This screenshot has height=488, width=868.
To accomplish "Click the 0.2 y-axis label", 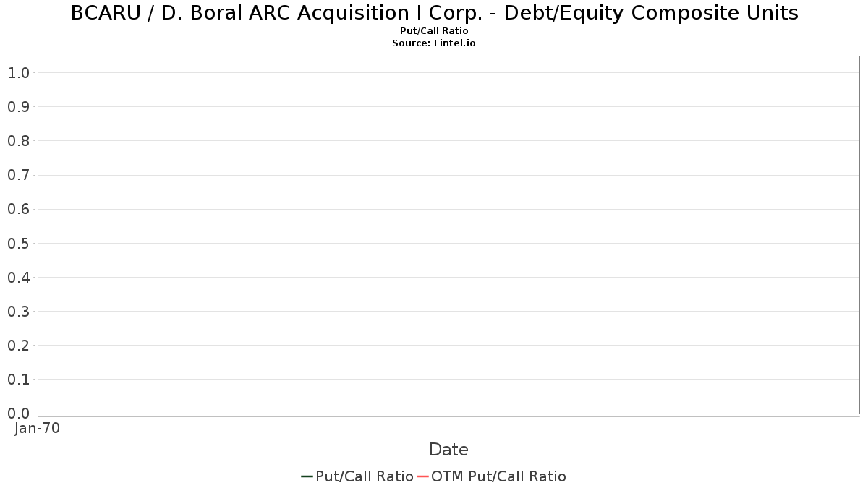I will click(18, 345).
